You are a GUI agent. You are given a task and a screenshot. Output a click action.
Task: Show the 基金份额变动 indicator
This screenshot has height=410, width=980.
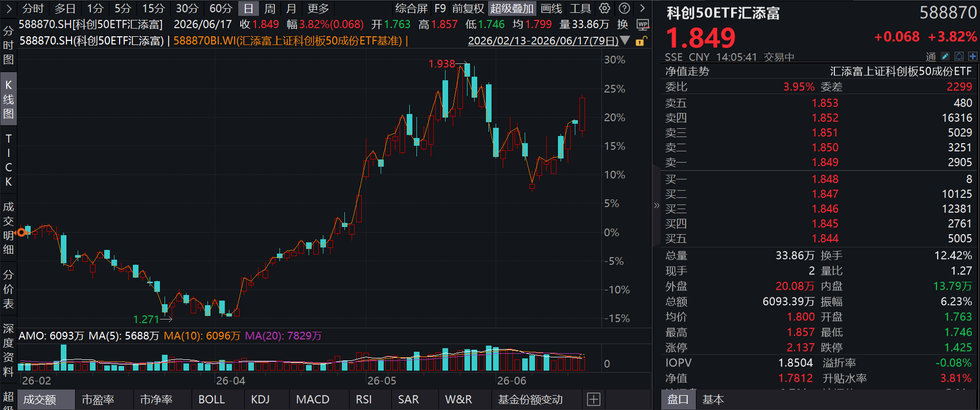point(530,400)
